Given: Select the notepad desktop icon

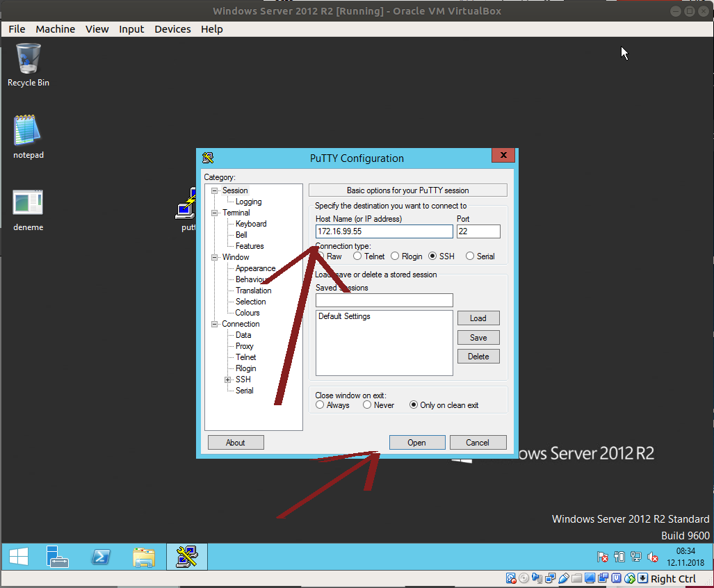Looking at the screenshot, I should (x=29, y=136).
